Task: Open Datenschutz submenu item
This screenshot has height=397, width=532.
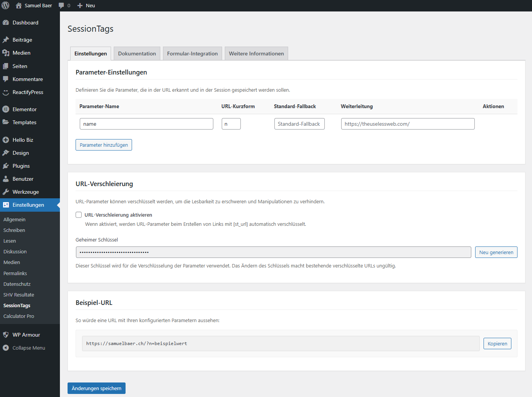Action: click(x=17, y=284)
